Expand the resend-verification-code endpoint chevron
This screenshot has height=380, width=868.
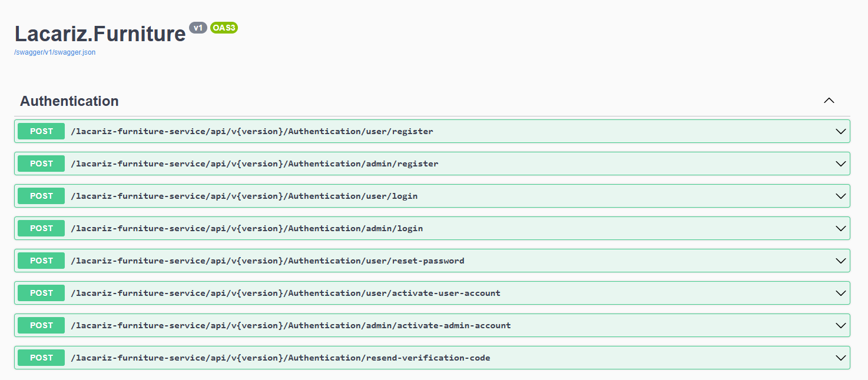(841, 358)
